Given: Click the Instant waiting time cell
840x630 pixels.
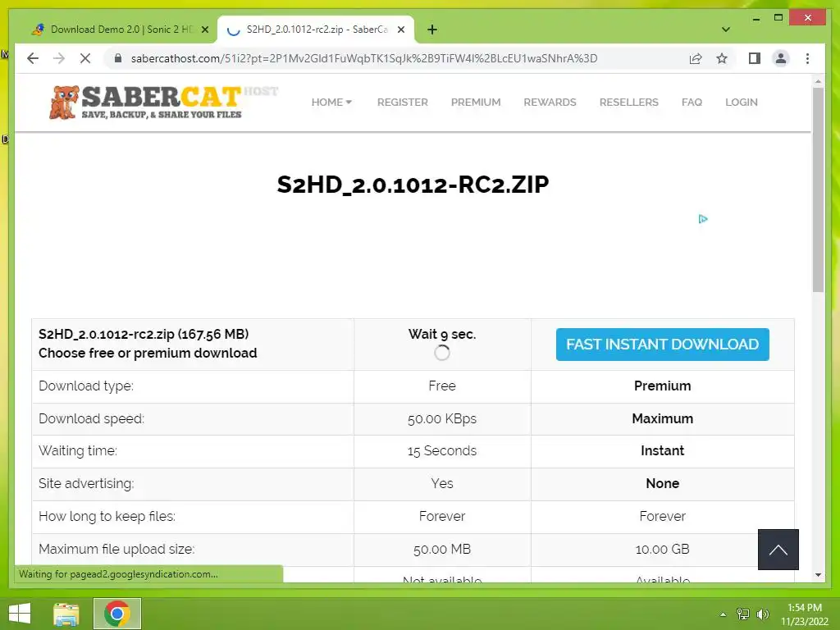Looking at the screenshot, I should pyautogui.click(x=662, y=450).
